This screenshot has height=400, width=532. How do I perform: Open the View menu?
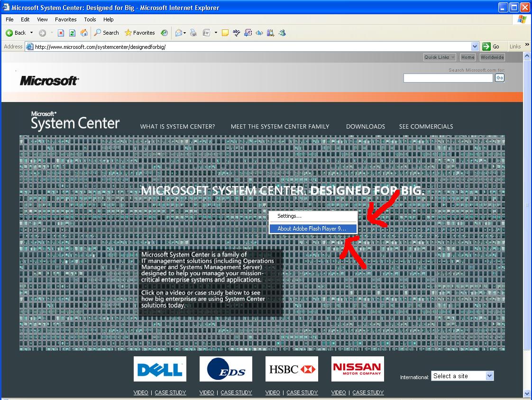click(x=42, y=19)
